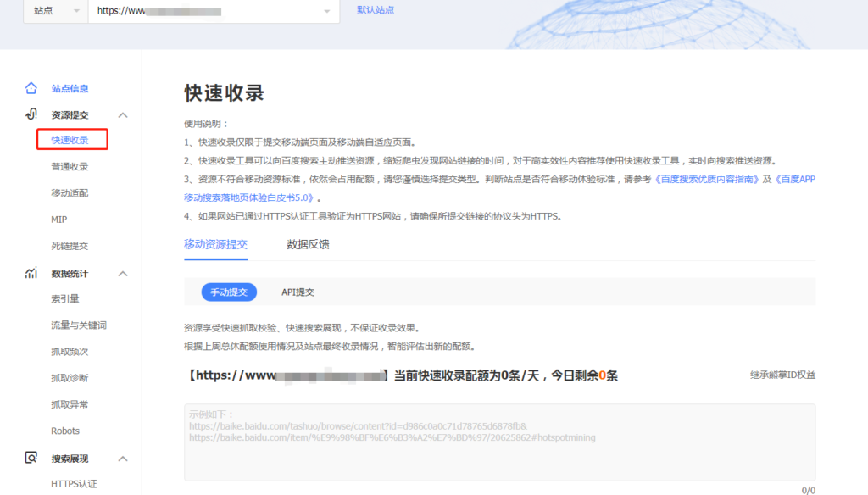Viewport: 868px width, 495px height.
Task: Click 搜索展现 section header label
Action: [70, 459]
